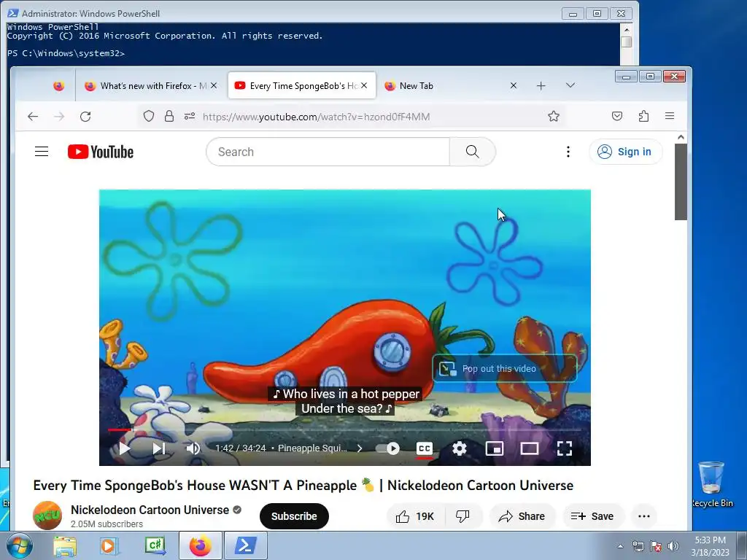This screenshot has height=560, width=747.
Task: Click Sign in button
Action: (625, 152)
